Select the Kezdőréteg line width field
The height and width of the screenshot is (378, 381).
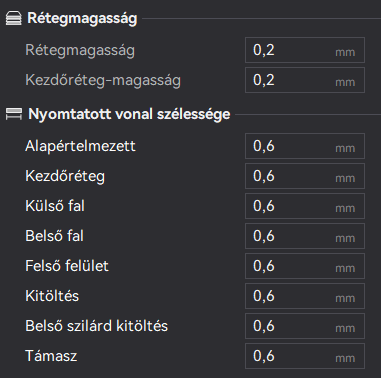pyautogui.click(x=305, y=176)
